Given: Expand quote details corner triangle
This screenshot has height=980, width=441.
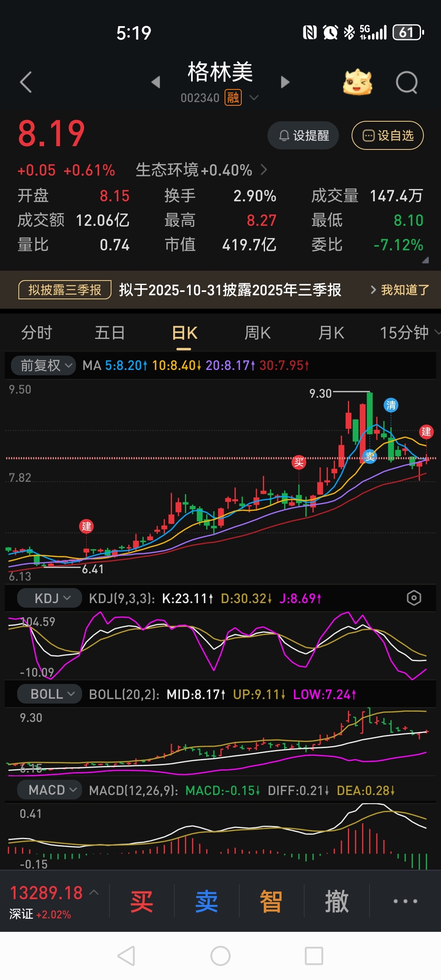Looking at the screenshot, I should coord(425,260).
